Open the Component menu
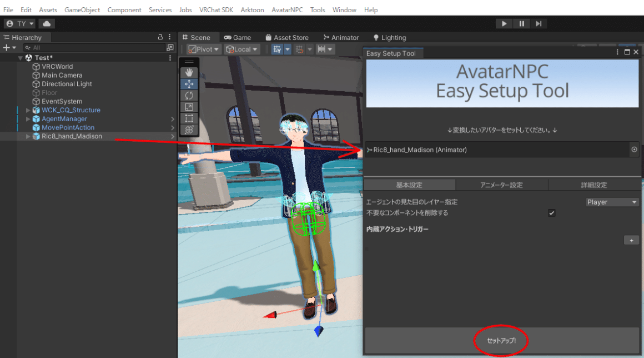This screenshot has width=644, height=358. [x=124, y=10]
